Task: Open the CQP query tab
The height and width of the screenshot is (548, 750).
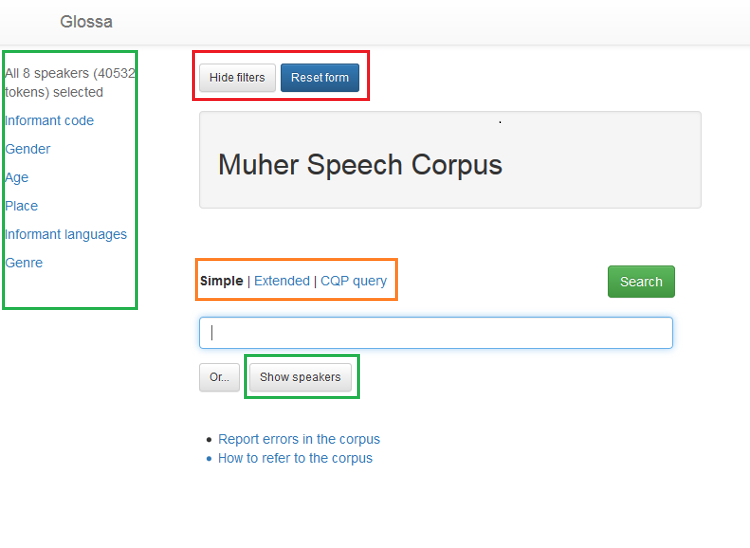Action: click(353, 281)
